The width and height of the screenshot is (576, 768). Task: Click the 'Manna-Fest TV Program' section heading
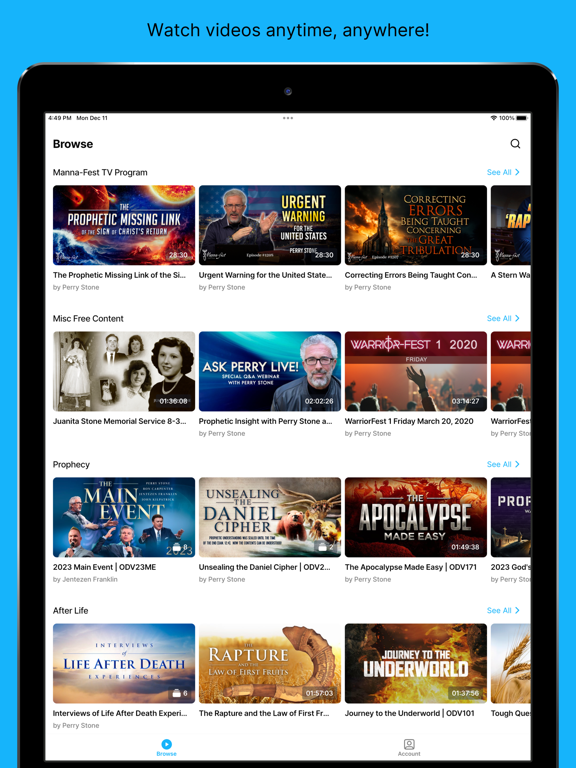100,172
